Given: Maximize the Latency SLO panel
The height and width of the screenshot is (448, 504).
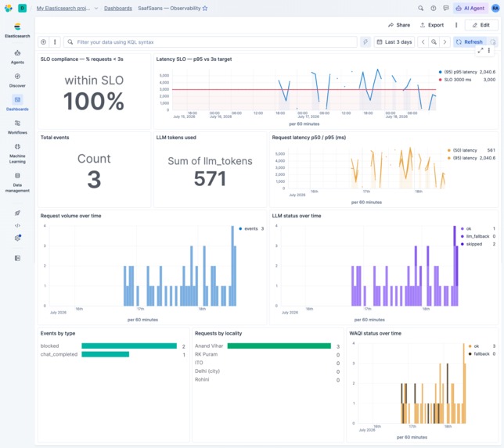Looking at the screenshot, I should [481, 50].
